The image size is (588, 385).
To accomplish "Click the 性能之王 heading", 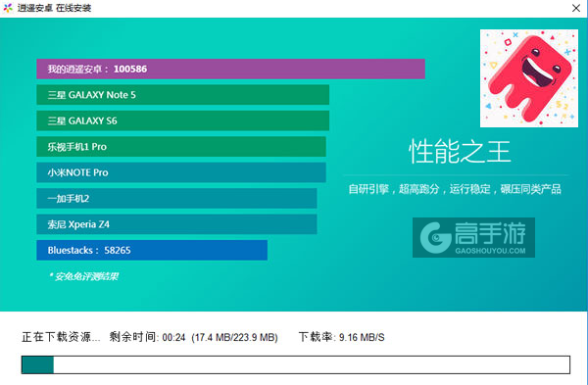I will (x=460, y=152).
